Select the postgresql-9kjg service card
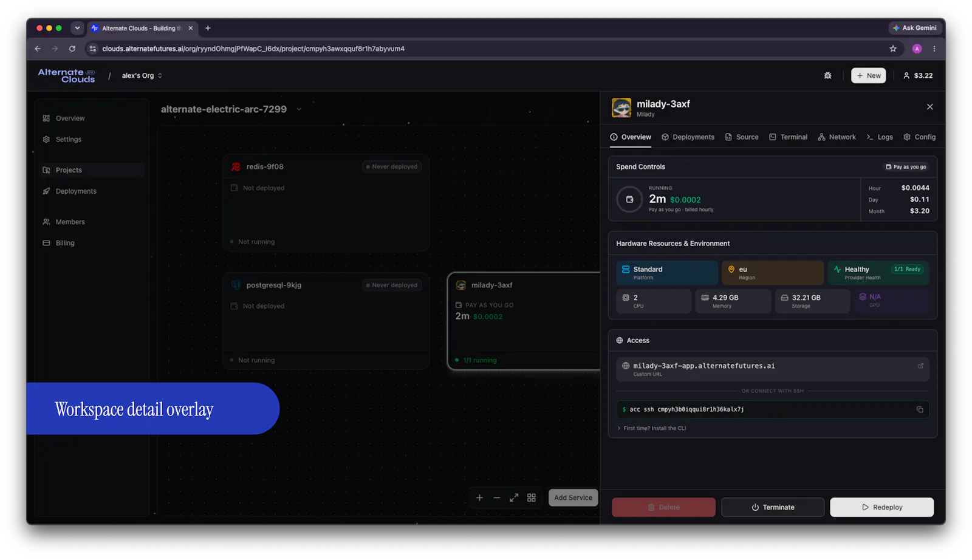This screenshot has height=560, width=972. (x=326, y=321)
